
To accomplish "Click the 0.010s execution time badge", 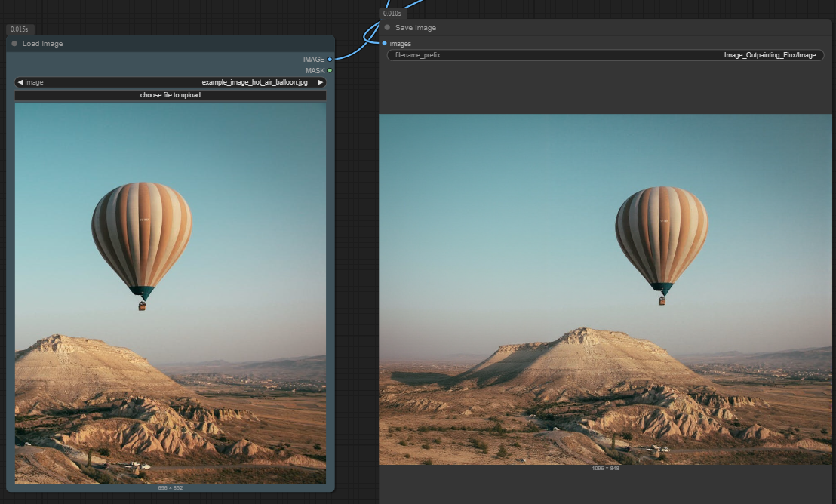I will (x=392, y=14).
